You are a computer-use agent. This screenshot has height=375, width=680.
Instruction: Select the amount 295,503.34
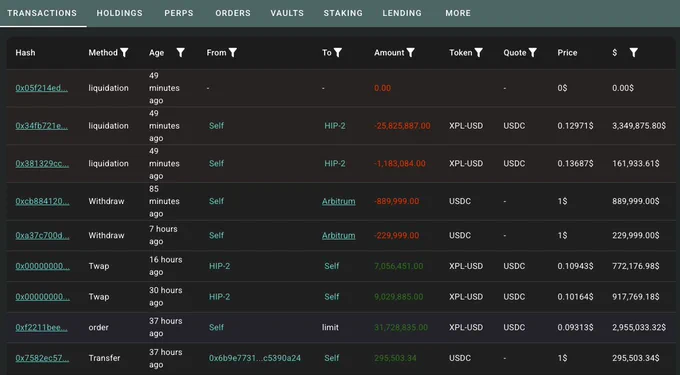click(395, 358)
